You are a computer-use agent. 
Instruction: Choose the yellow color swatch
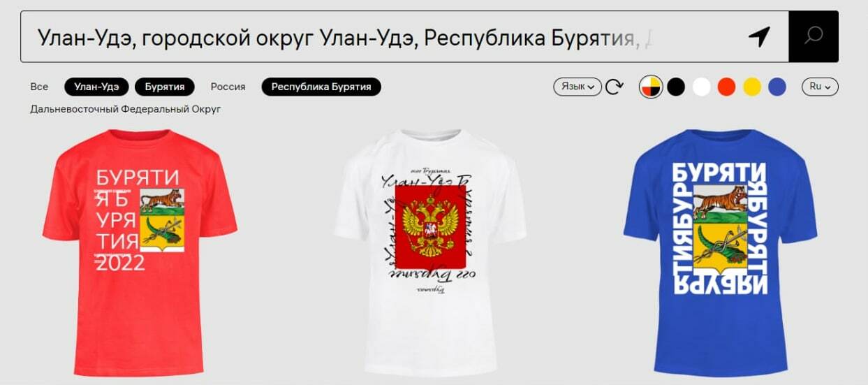751,87
